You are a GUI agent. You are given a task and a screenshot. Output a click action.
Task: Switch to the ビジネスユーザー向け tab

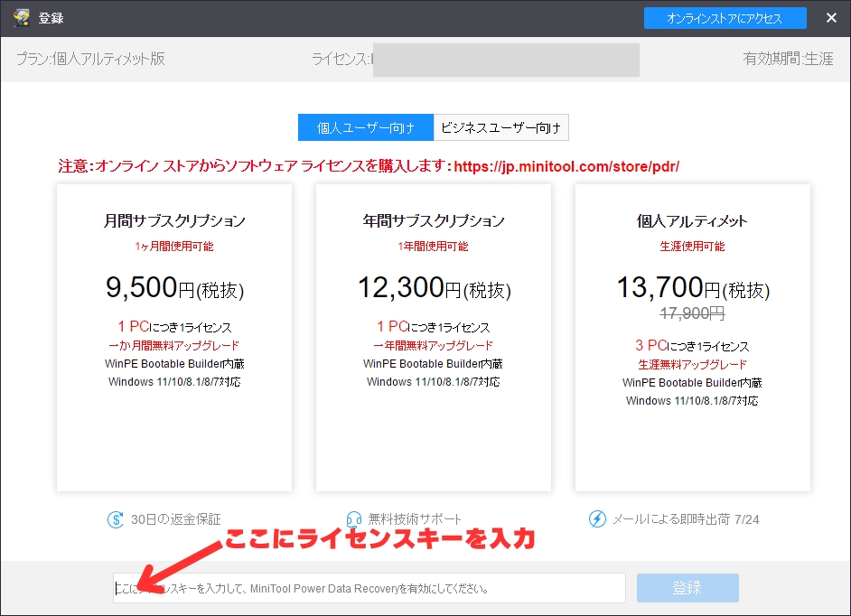click(x=500, y=127)
